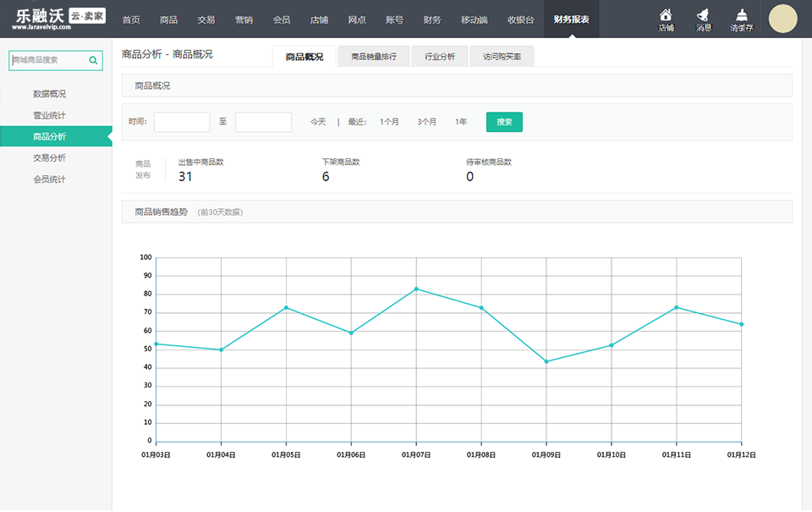Click the 商品销售趋势 section heading
812x512 pixels.
click(161, 212)
